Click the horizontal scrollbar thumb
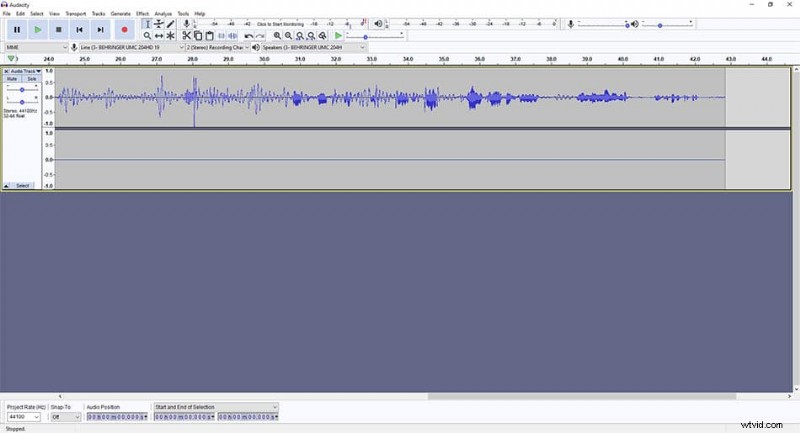The image size is (800, 433). pos(582,396)
